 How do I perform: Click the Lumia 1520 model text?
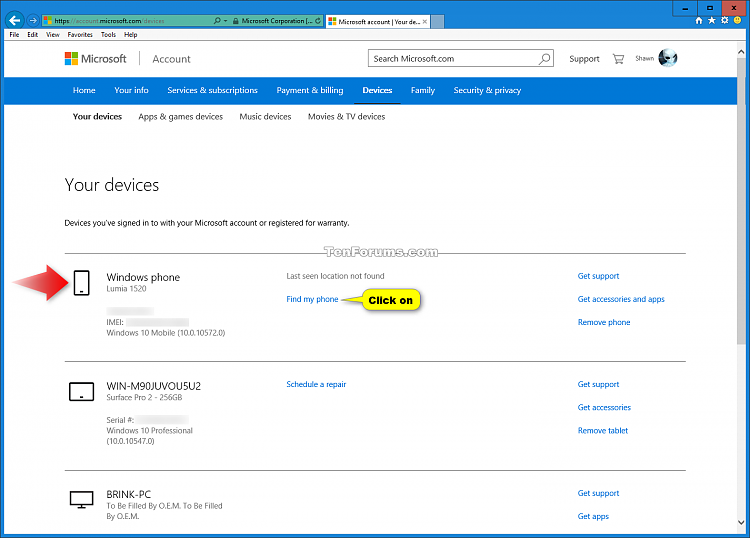tap(126, 288)
